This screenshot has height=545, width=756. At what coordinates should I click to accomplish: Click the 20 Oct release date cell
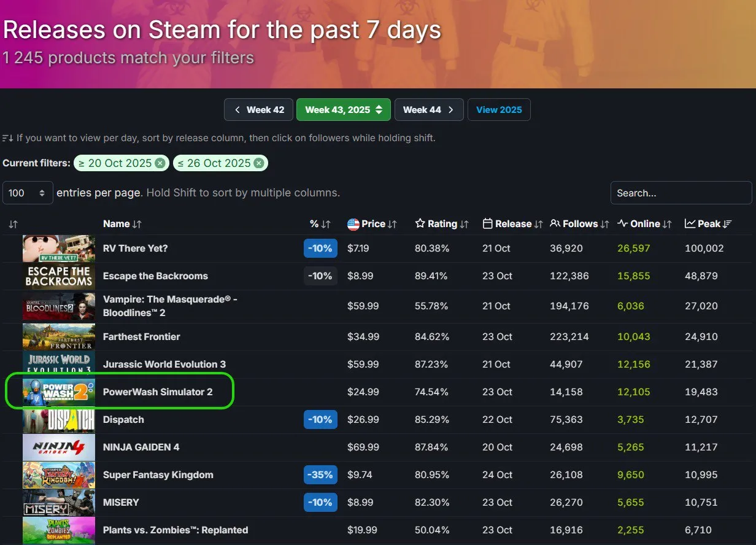[x=497, y=447]
